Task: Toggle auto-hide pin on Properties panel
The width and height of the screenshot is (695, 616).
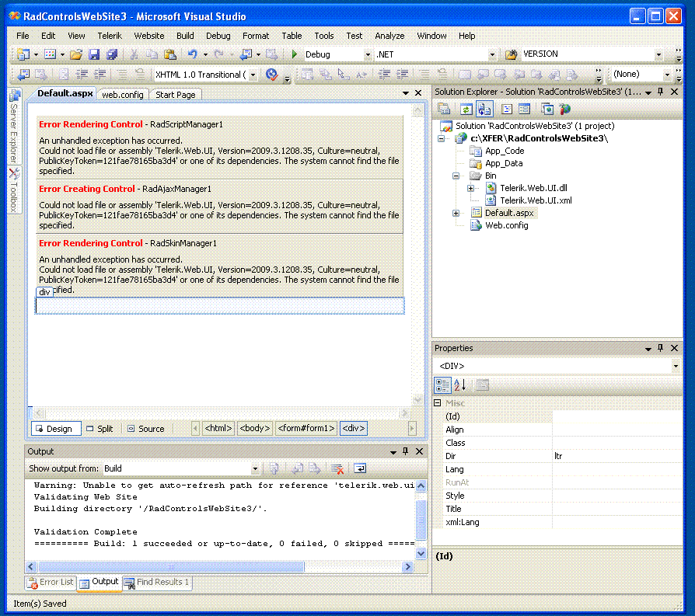Action: point(661,348)
